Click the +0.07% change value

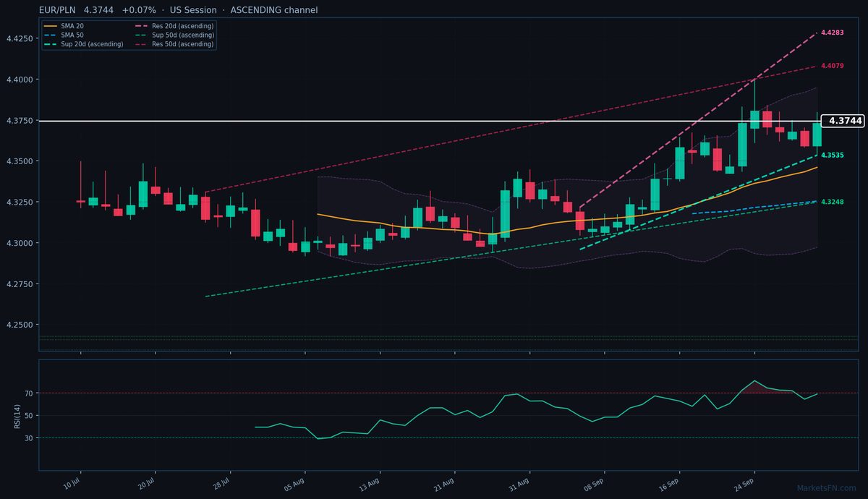tap(139, 10)
